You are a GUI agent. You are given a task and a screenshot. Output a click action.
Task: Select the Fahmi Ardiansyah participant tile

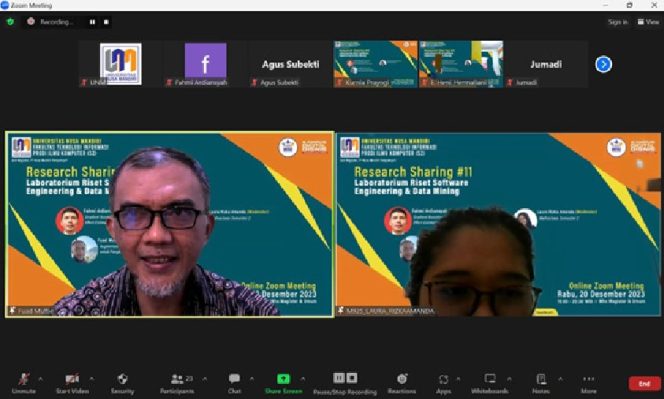click(x=205, y=64)
